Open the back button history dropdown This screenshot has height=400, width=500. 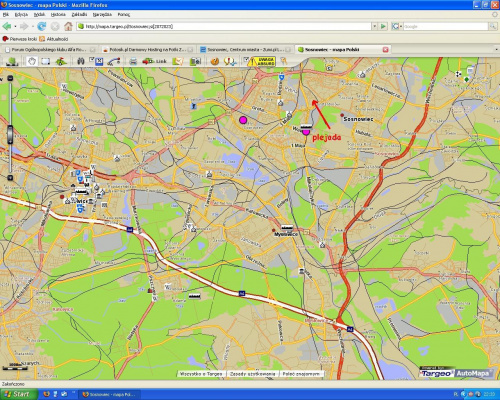pyautogui.click(x=15, y=26)
